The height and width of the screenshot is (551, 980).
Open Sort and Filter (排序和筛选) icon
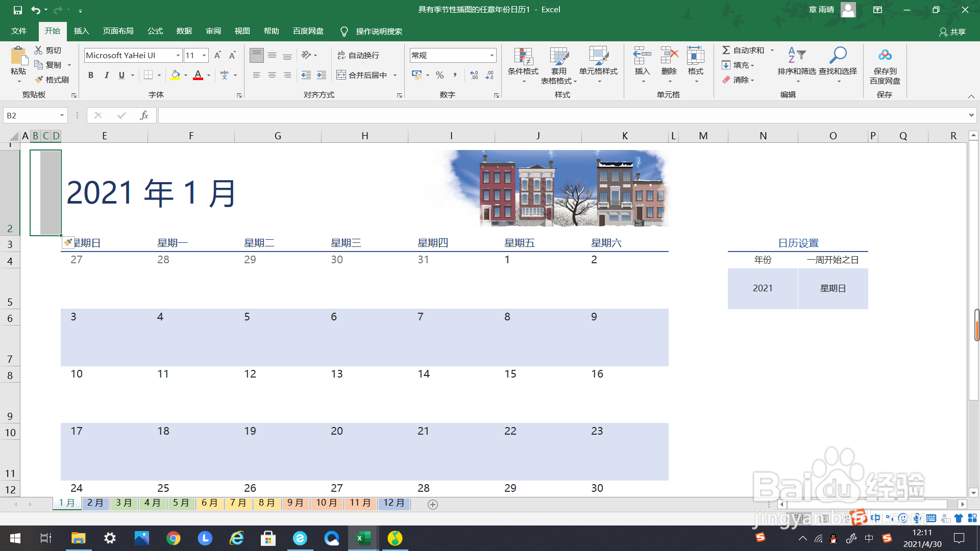[x=796, y=55]
